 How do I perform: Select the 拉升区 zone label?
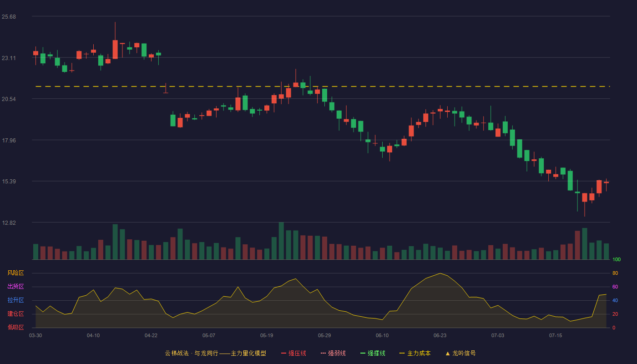(x=15, y=300)
